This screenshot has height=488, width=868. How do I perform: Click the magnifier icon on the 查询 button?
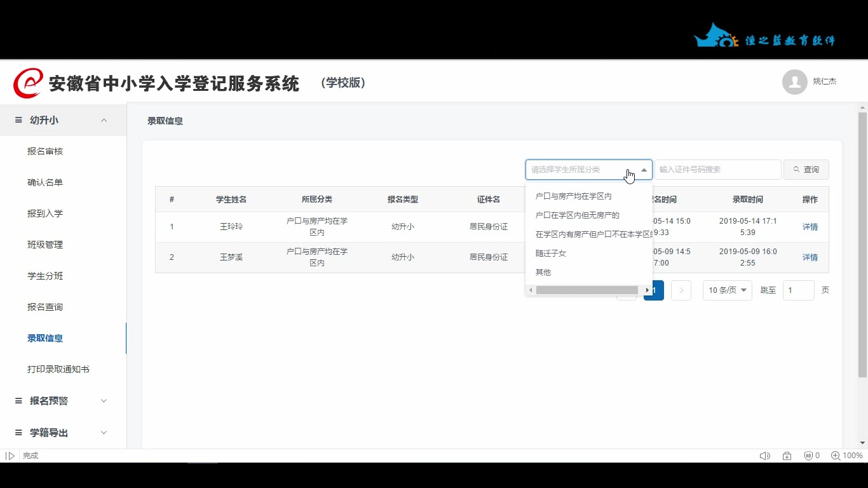pyautogui.click(x=795, y=169)
